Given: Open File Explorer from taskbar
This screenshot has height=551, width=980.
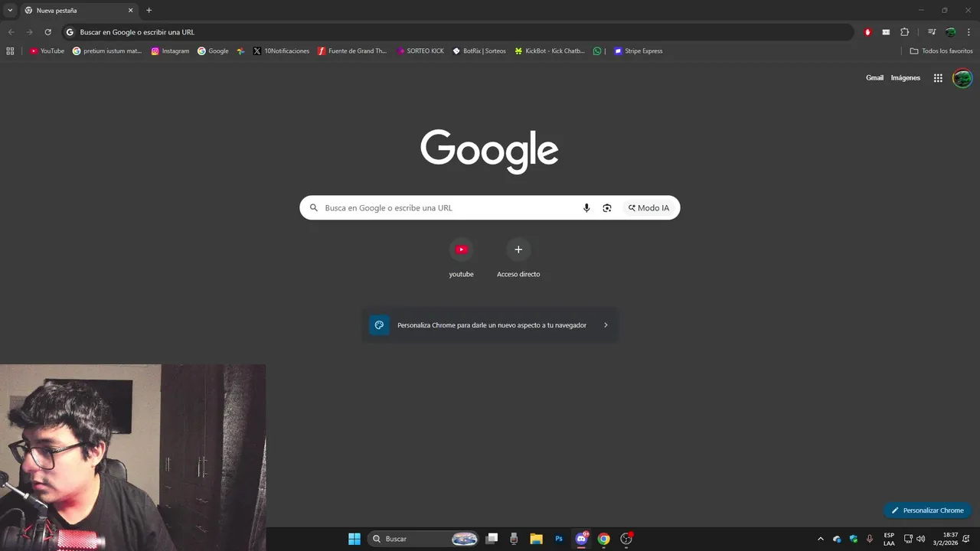Looking at the screenshot, I should 536,539.
